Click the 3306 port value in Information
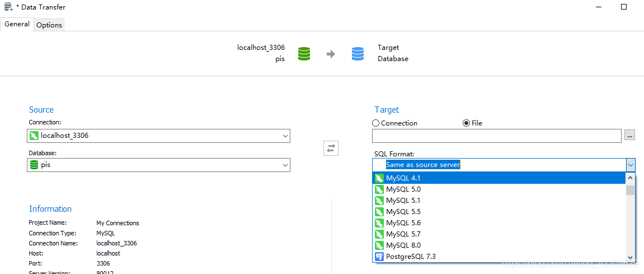This screenshot has height=274, width=644. point(103,263)
